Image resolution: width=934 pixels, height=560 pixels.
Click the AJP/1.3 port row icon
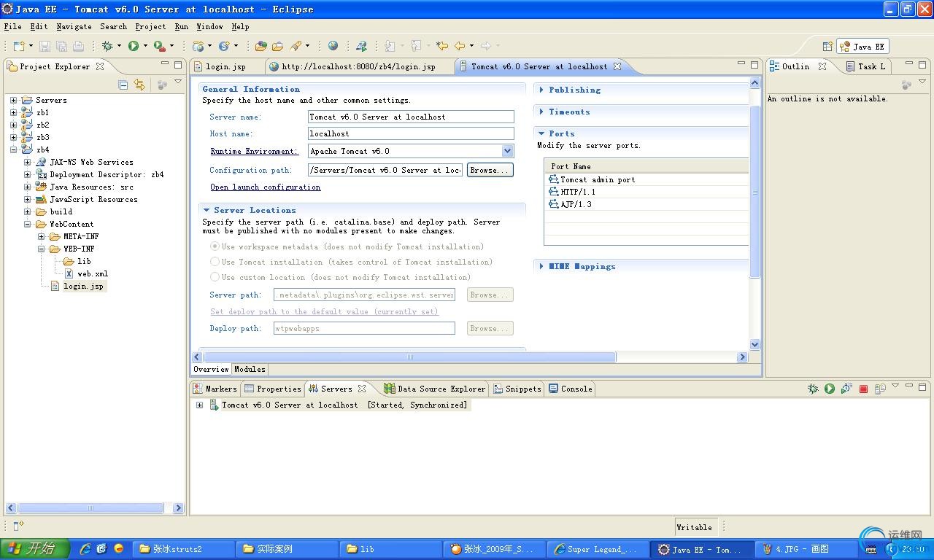pos(554,204)
